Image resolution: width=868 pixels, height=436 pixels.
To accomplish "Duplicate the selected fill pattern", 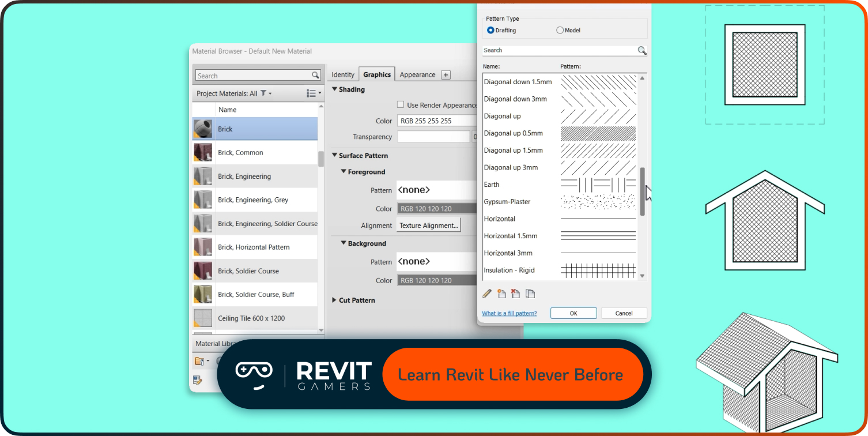I will click(x=530, y=294).
